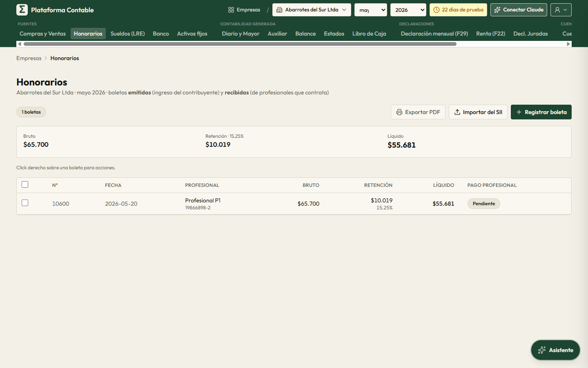Click the Honorarios breadcrumb label
588x368 pixels.
pos(65,58)
